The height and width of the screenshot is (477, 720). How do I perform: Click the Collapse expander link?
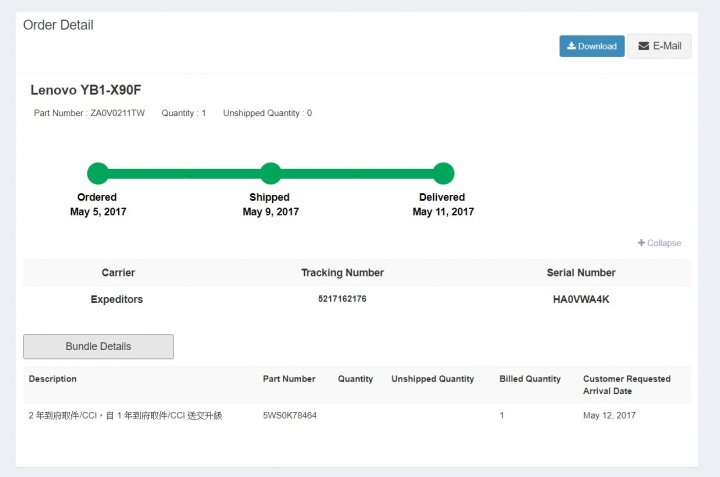point(659,243)
